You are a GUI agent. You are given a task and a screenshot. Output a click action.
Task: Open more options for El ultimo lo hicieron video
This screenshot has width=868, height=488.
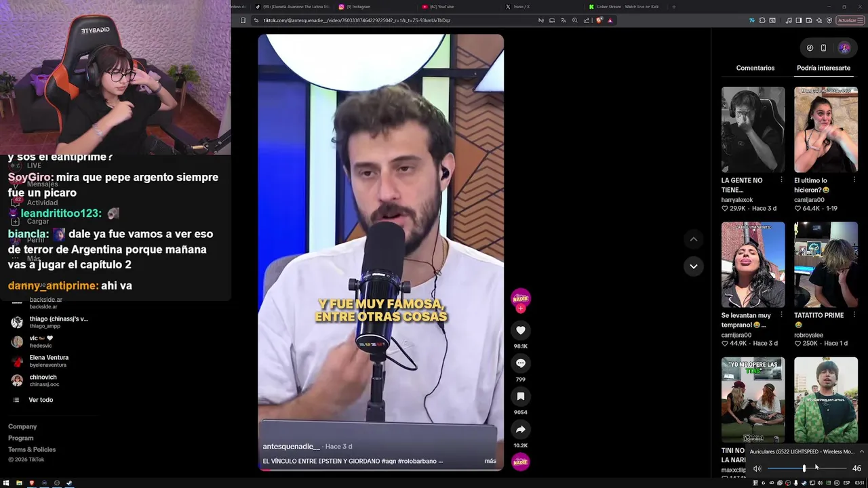point(854,180)
